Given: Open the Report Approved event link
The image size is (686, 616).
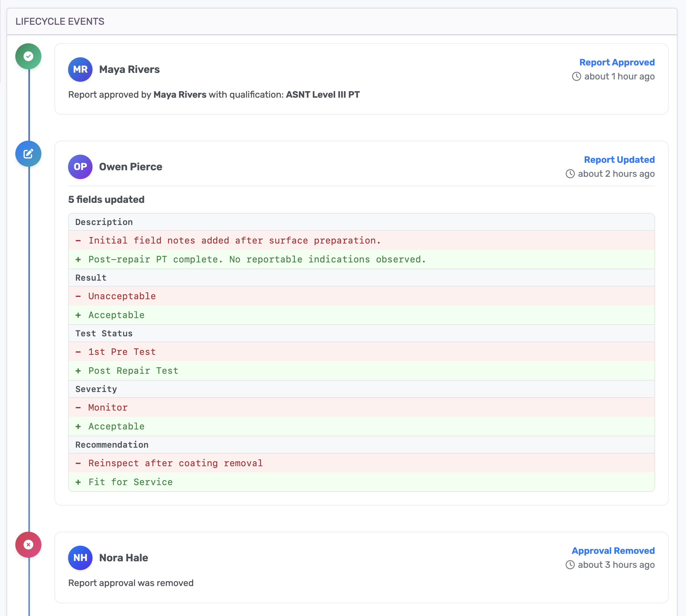Looking at the screenshot, I should pos(617,62).
